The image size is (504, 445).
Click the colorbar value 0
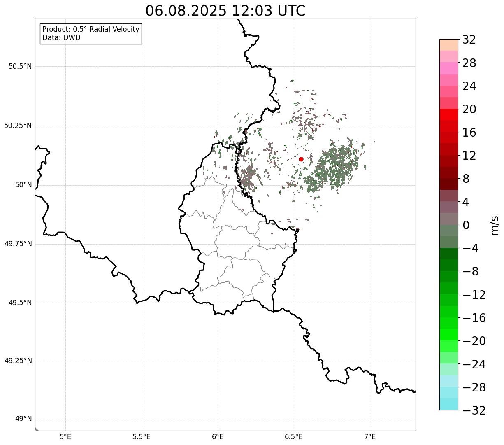[x=466, y=225]
